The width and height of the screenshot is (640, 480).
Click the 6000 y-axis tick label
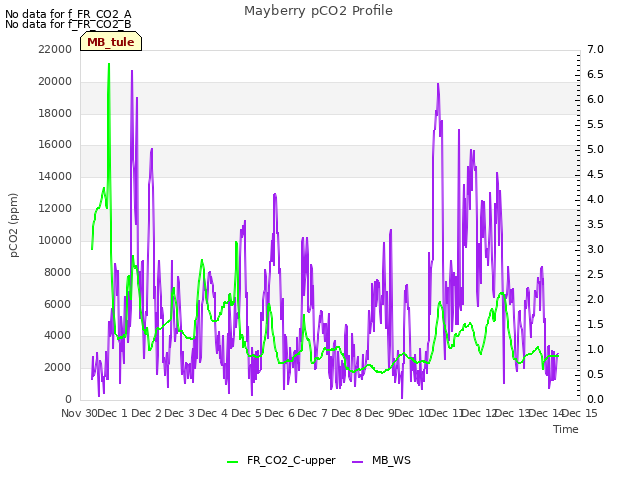click(58, 304)
